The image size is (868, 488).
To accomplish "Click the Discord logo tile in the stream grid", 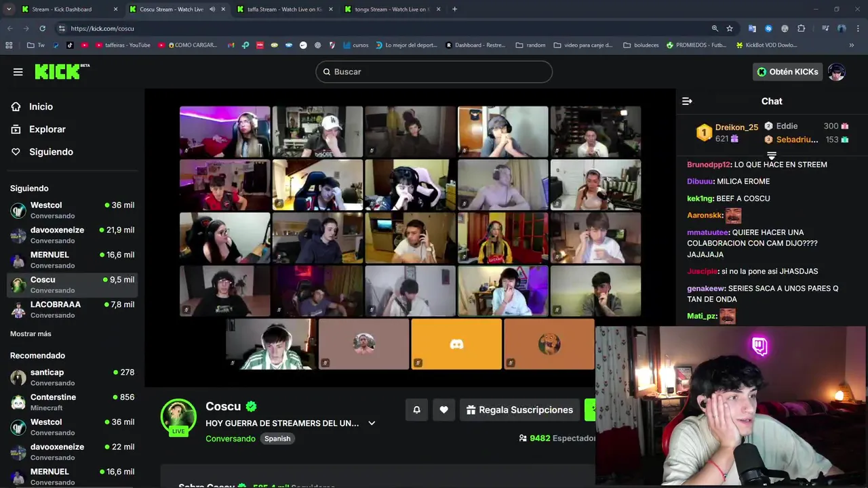I will pyautogui.click(x=456, y=344).
